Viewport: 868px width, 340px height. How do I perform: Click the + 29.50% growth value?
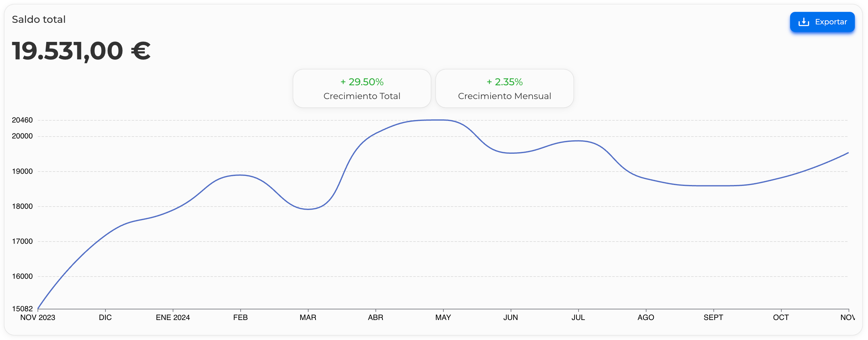(361, 82)
